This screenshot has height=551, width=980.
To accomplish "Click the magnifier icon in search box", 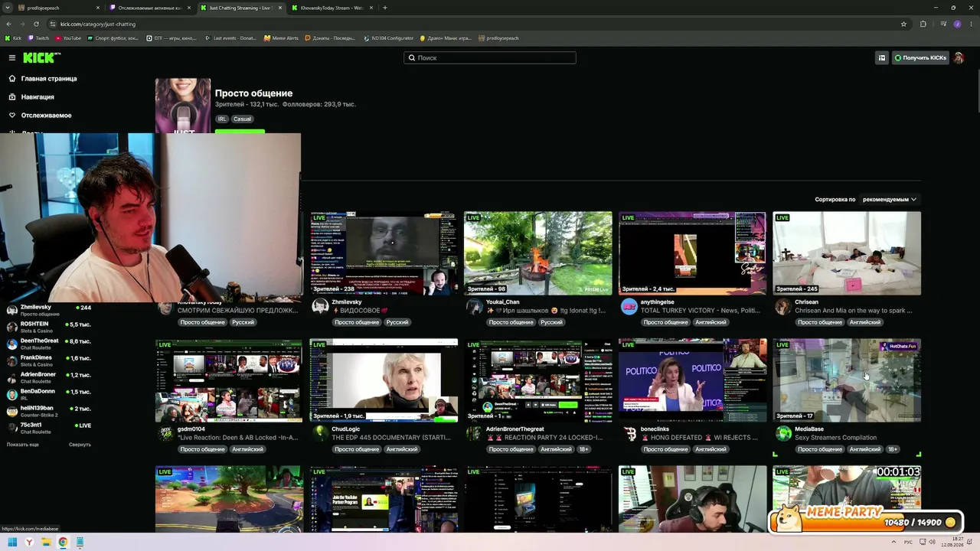I will (x=412, y=57).
